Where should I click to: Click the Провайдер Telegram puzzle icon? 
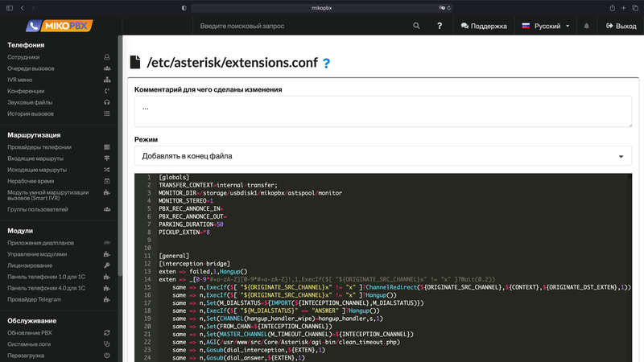[x=107, y=299]
